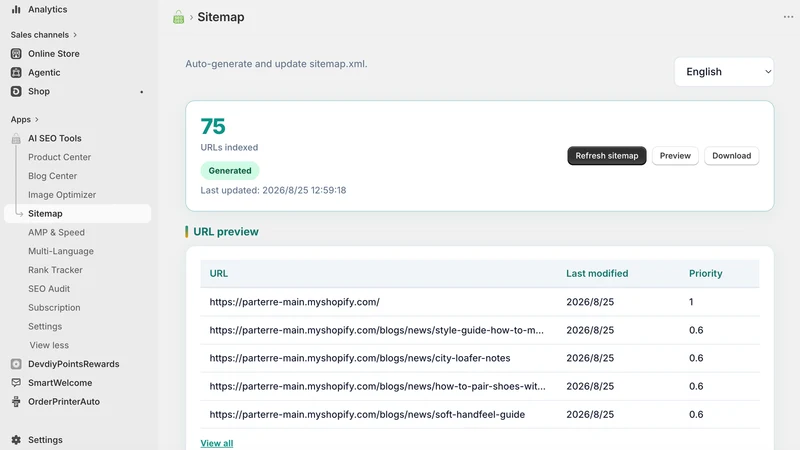800x450 pixels.
Task: Go to Image Optimizer page
Action: 62,195
